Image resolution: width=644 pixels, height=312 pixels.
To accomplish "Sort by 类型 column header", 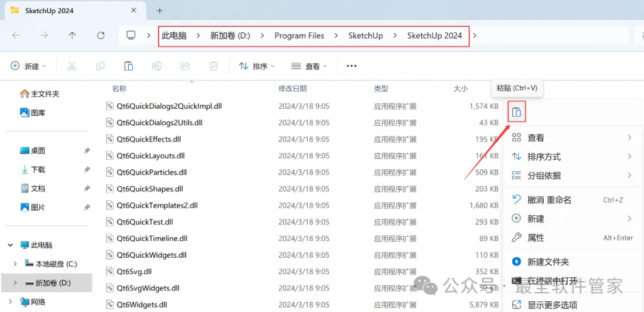I will pyautogui.click(x=380, y=88).
